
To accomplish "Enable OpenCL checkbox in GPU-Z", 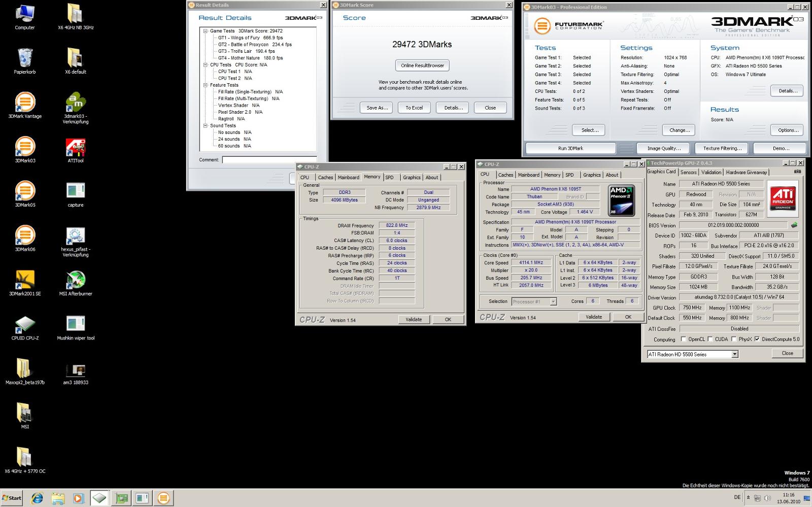I will click(684, 339).
